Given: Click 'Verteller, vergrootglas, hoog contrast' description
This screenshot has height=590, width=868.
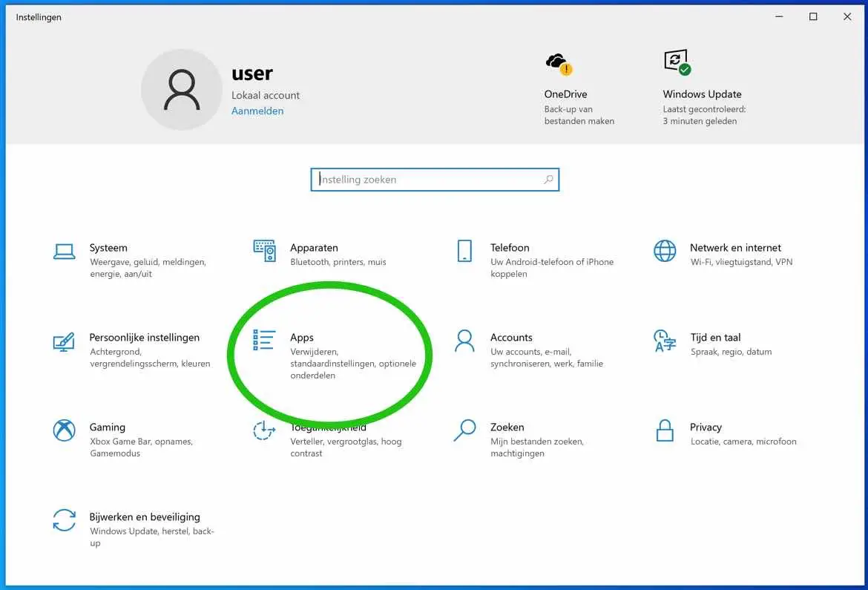Looking at the screenshot, I should coord(346,447).
